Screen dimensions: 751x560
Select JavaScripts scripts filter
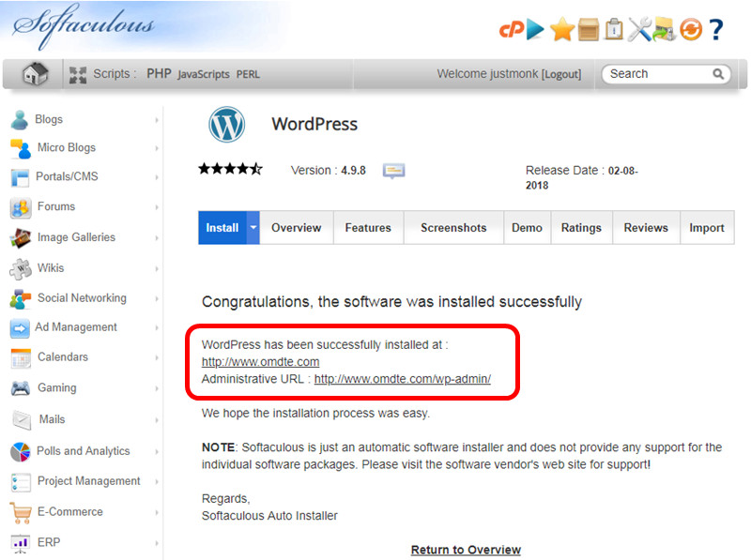pos(204,74)
